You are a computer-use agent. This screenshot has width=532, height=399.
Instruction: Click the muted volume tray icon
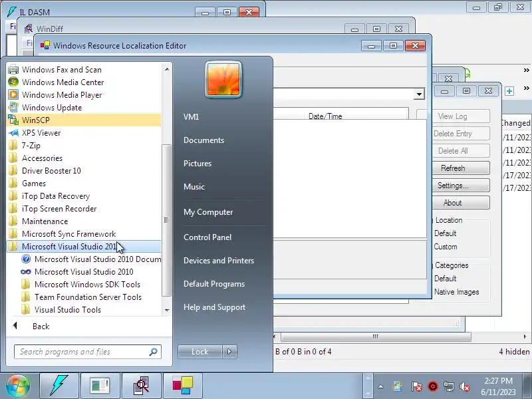click(464, 386)
